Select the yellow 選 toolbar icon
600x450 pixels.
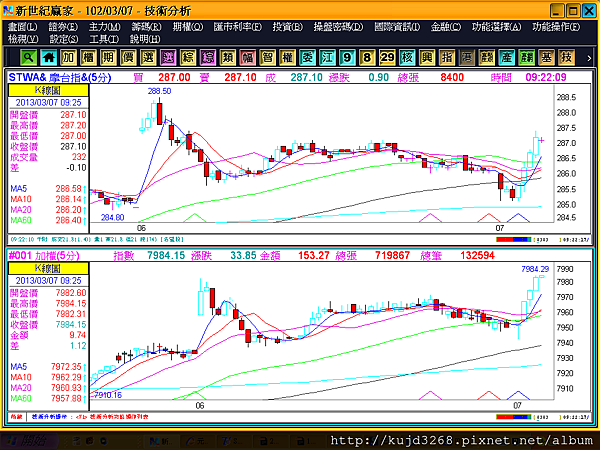click(x=148, y=58)
